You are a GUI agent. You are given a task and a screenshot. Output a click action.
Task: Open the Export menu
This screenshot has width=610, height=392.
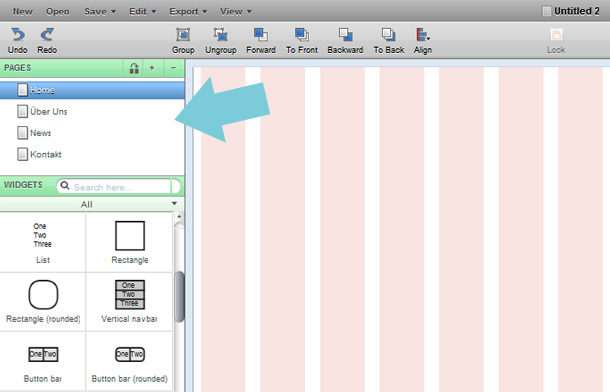188,11
